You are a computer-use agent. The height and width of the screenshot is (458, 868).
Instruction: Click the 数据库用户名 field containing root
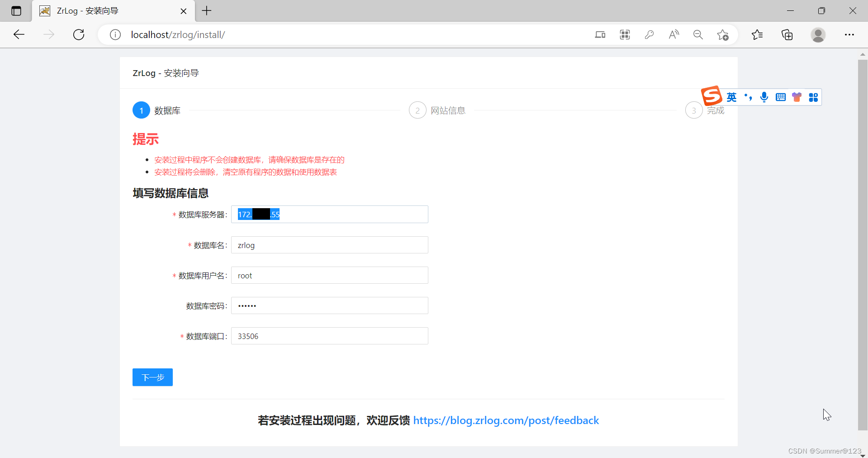coord(329,275)
